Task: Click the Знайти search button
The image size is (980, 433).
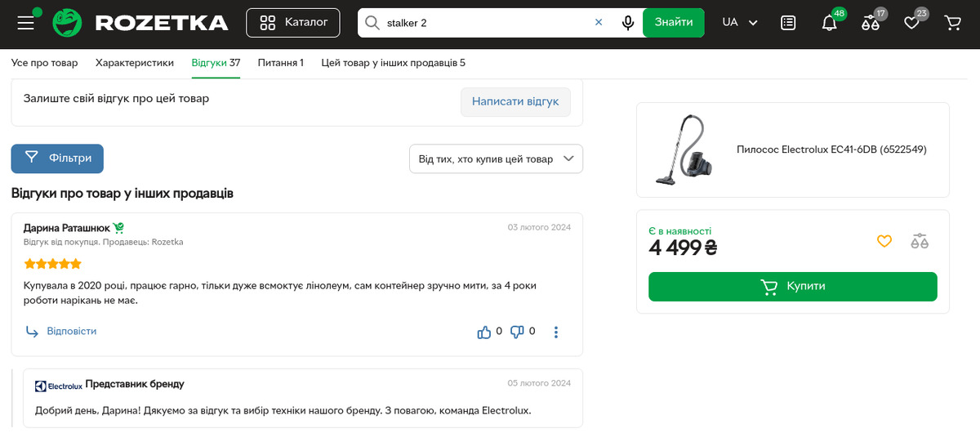Action: point(674,23)
